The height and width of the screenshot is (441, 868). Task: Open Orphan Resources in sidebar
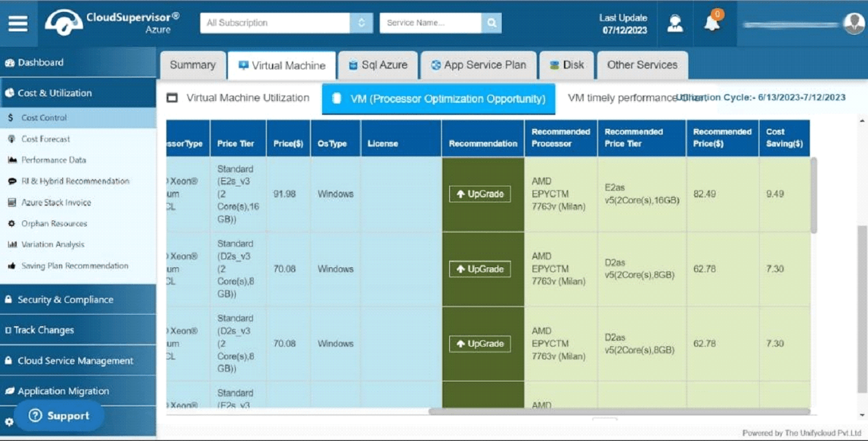point(54,224)
